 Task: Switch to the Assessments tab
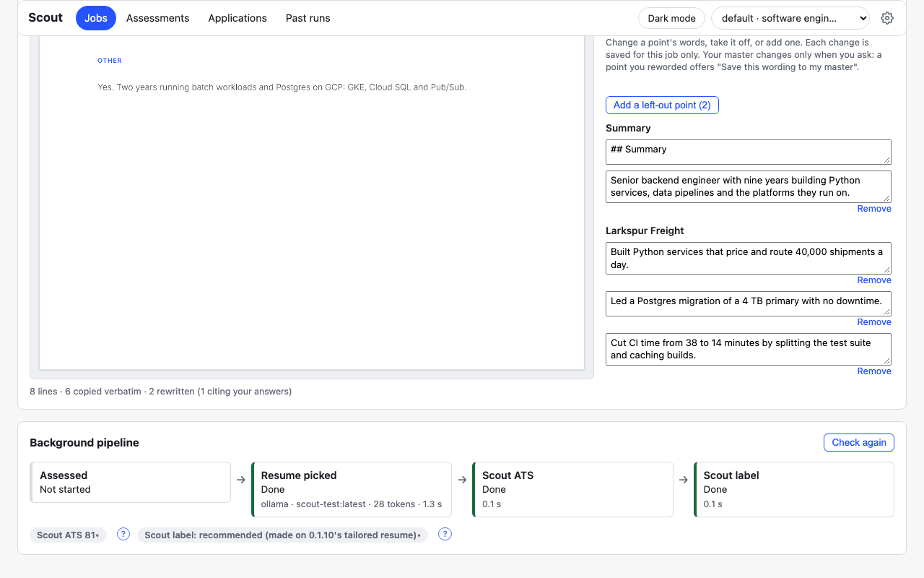click(x=158, y=18)
